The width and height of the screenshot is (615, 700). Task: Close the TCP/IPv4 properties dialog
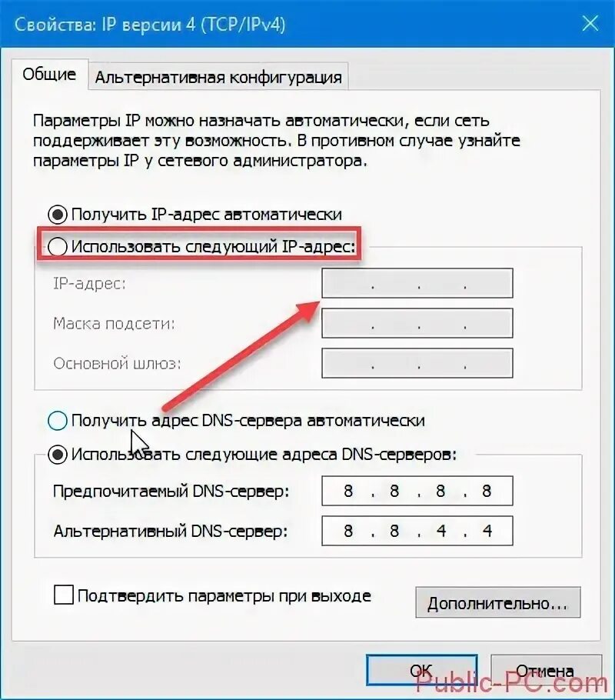pos(590,23)
